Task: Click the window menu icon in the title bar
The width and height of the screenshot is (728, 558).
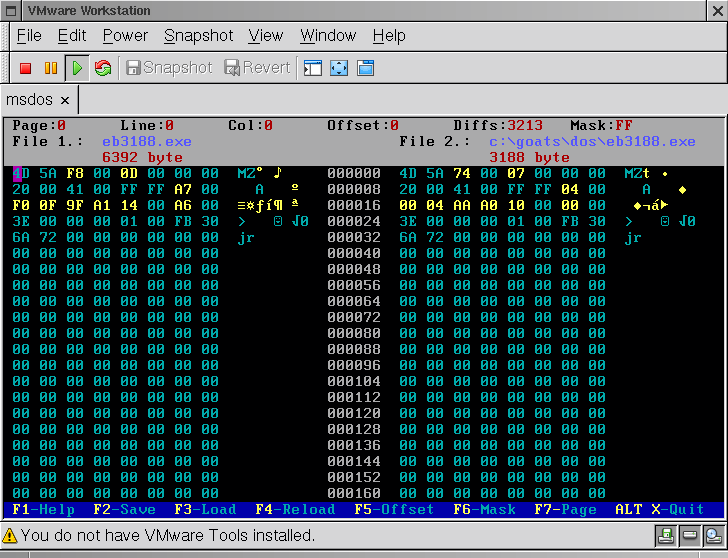Action: [x=11, y=10]
